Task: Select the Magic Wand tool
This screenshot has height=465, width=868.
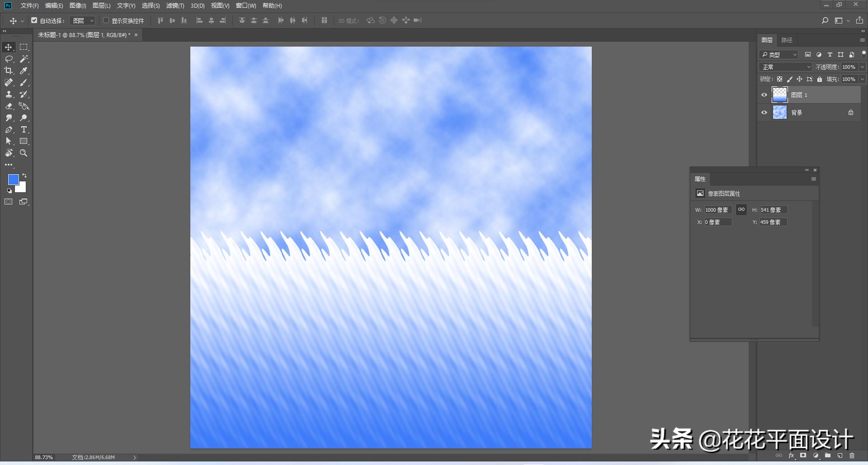Action: [x=24, y=59]
